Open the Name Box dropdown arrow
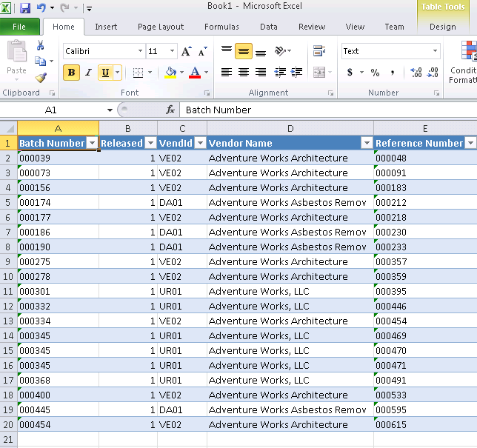This screenshot has width=477, height=448. [x=110, y=110]
